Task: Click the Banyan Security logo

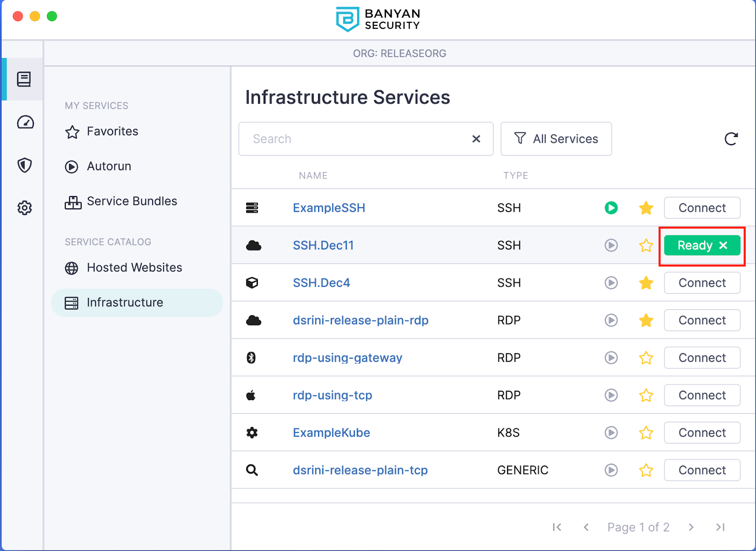Action: click(378, 19)
